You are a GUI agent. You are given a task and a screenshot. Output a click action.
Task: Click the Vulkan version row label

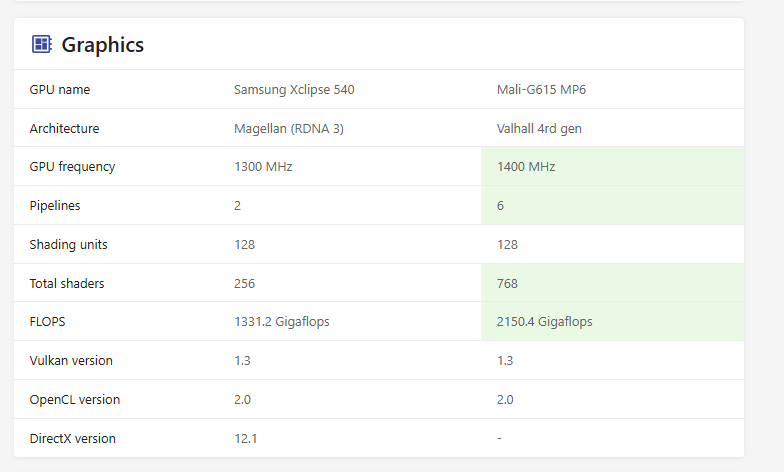[71, 361]
